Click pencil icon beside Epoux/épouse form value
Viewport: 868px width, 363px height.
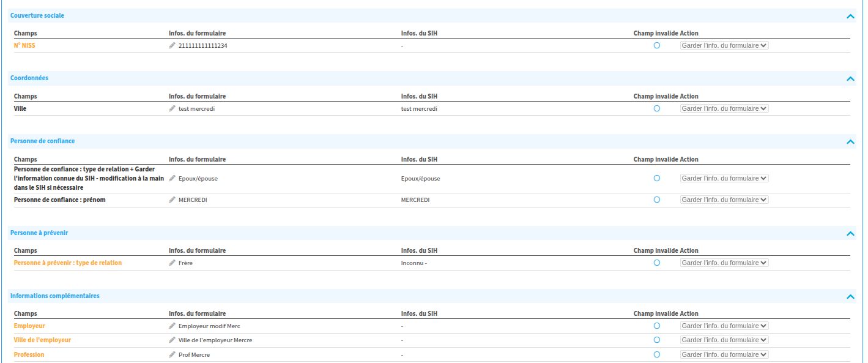(172, 179)
